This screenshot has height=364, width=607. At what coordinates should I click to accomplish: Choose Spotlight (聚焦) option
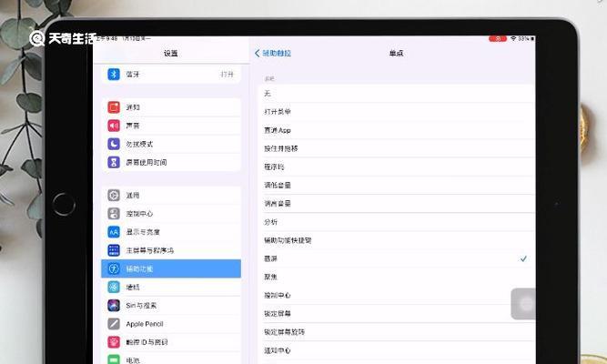click(397, 277)
